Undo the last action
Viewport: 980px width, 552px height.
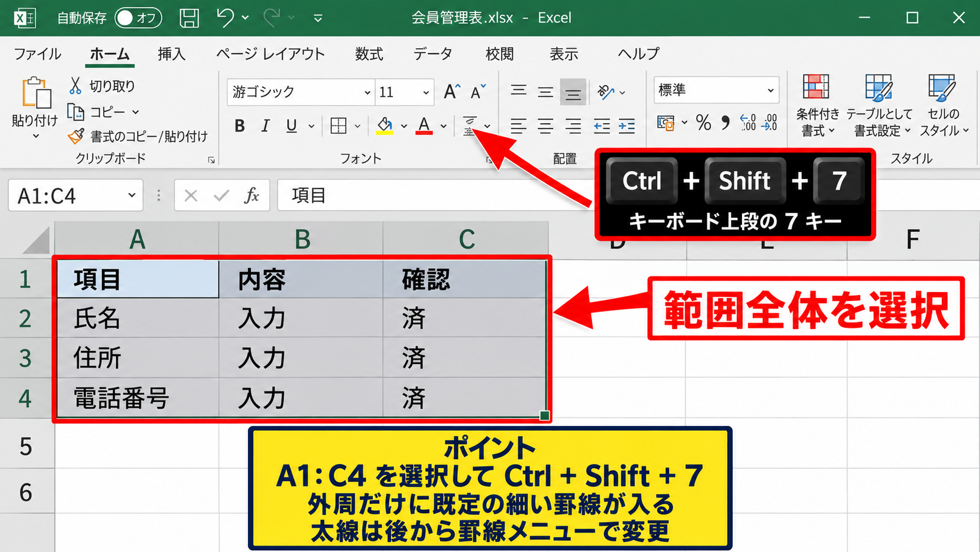225,18
